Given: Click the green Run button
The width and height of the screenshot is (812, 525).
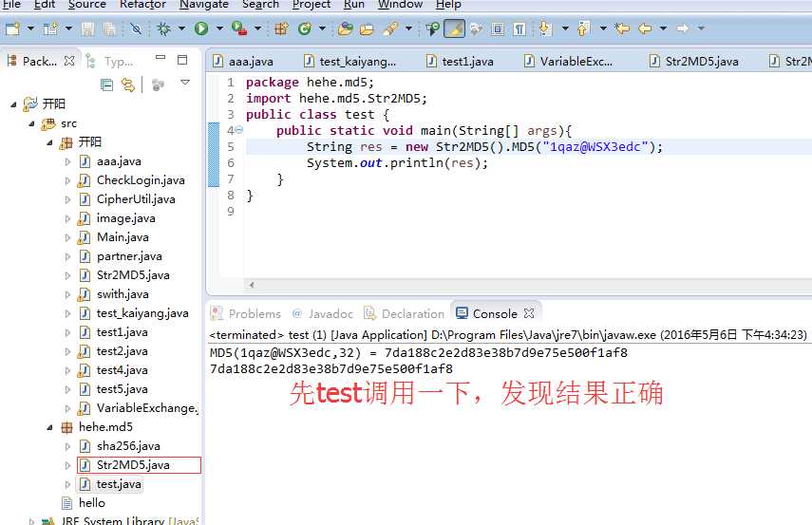Looking at the screenshot, I should pos(201,28).
